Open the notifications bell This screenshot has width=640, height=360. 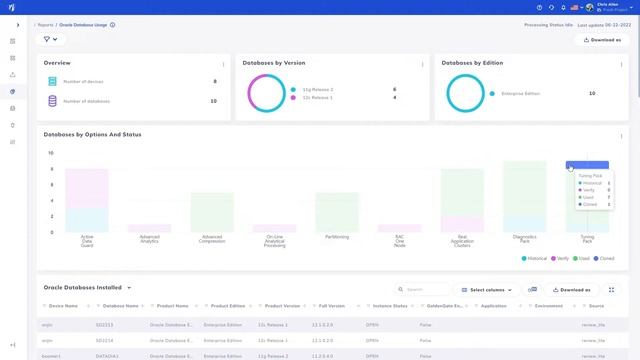(x=563, y=7)
